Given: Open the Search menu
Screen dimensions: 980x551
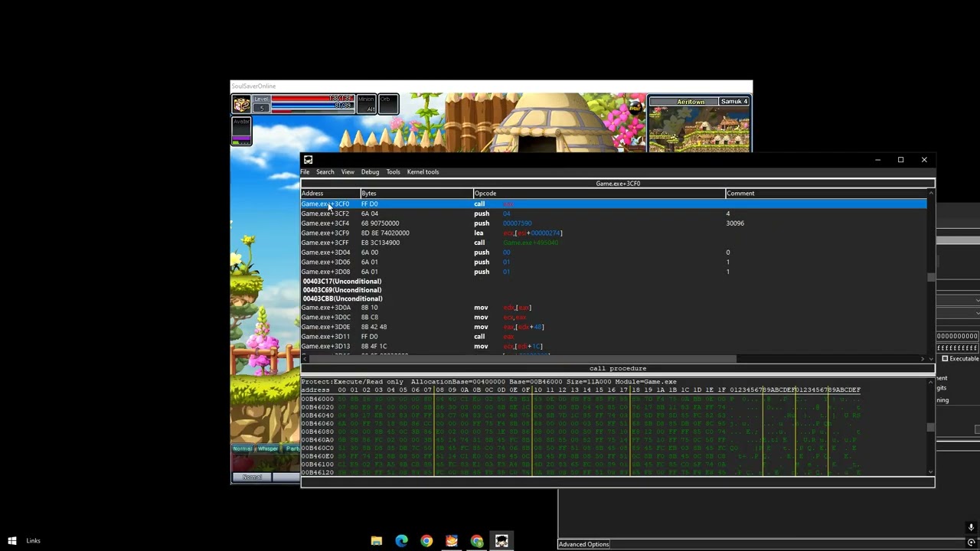Looking at the screenshot, I should [x=325, y=172].
